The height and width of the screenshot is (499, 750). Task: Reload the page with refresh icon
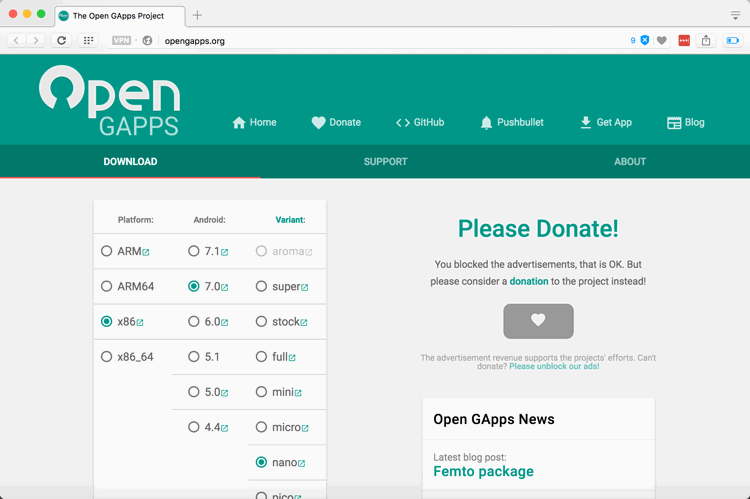pyautogui.click(x=61, y=40)
